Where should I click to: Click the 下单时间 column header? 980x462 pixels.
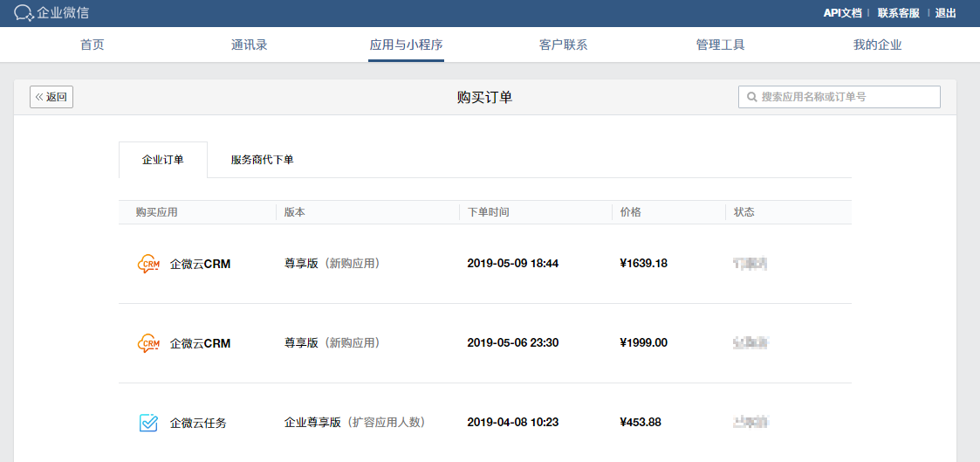[488, 212]
